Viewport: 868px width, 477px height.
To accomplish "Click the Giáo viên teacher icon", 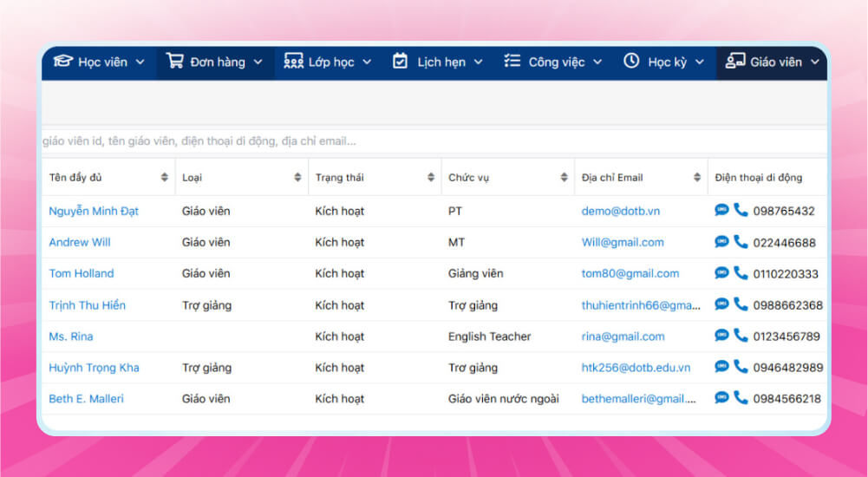I will 735,61.
